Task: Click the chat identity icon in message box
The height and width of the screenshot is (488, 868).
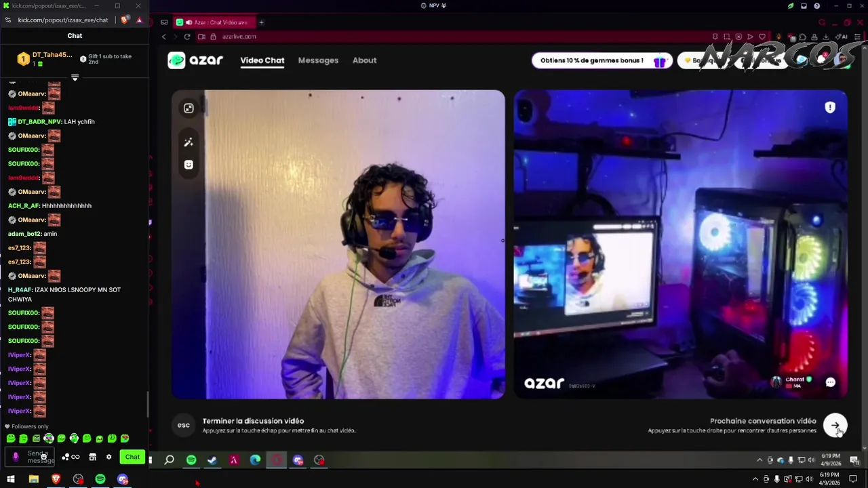Action: pyautogui.click(x=16, y=457)
